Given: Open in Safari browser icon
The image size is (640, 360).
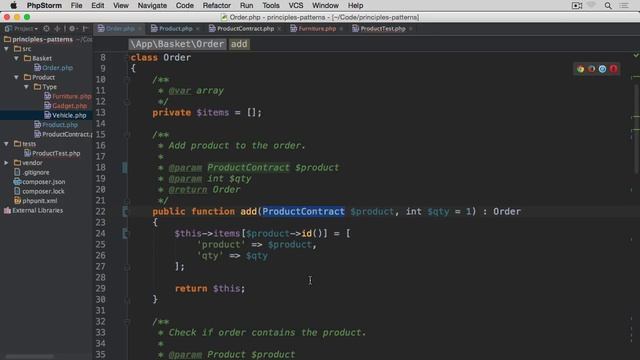Looking at the screenshot, I should (x=602, y=69).
